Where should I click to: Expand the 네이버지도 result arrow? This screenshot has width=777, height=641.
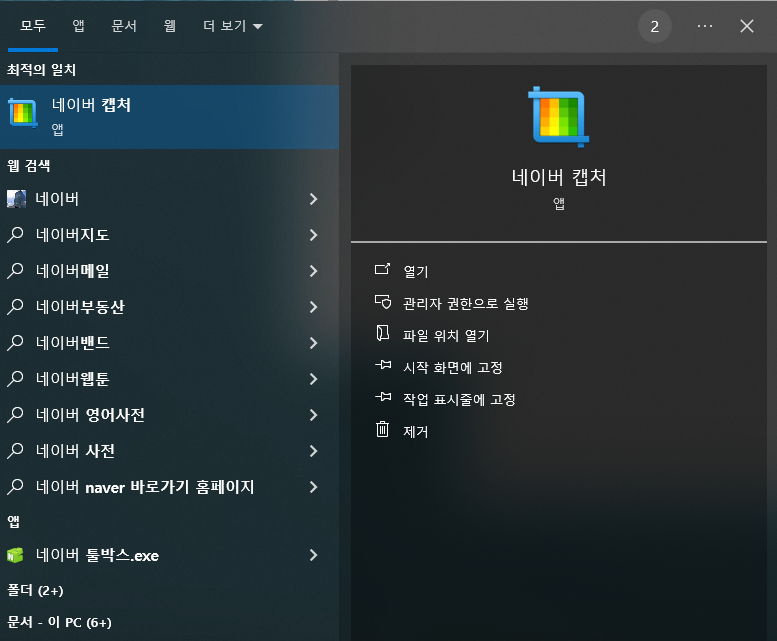[x=313, y=235]
